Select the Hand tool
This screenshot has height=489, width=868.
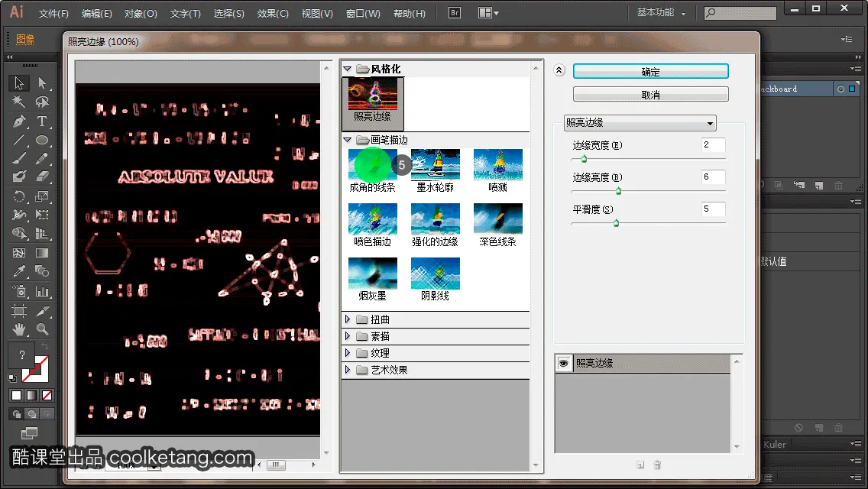click(x=19, y=329)
